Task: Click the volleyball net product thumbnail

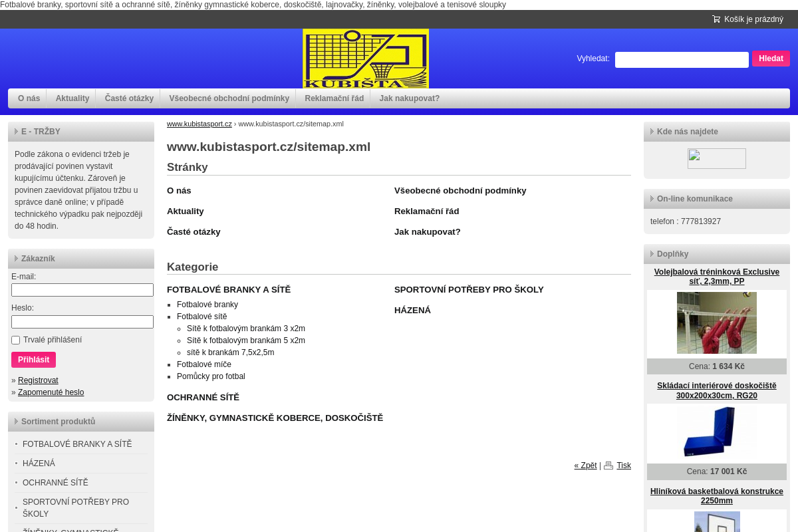Action: pos(716,323)
